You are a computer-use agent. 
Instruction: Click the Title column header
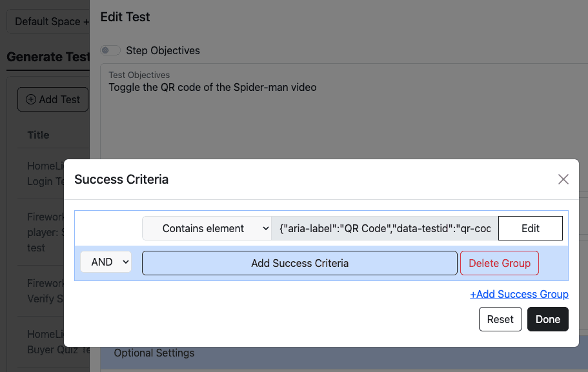(x=39, y=135)
